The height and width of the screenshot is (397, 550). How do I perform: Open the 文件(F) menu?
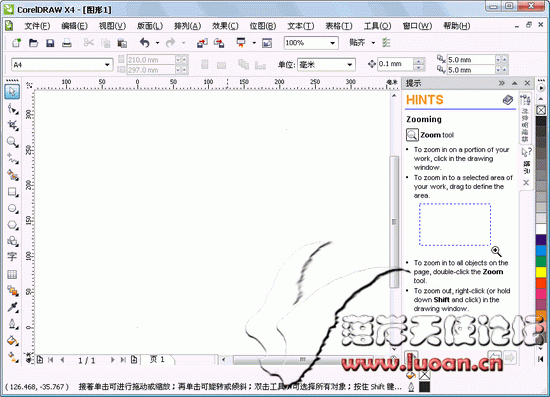click(x=37, y=26)
